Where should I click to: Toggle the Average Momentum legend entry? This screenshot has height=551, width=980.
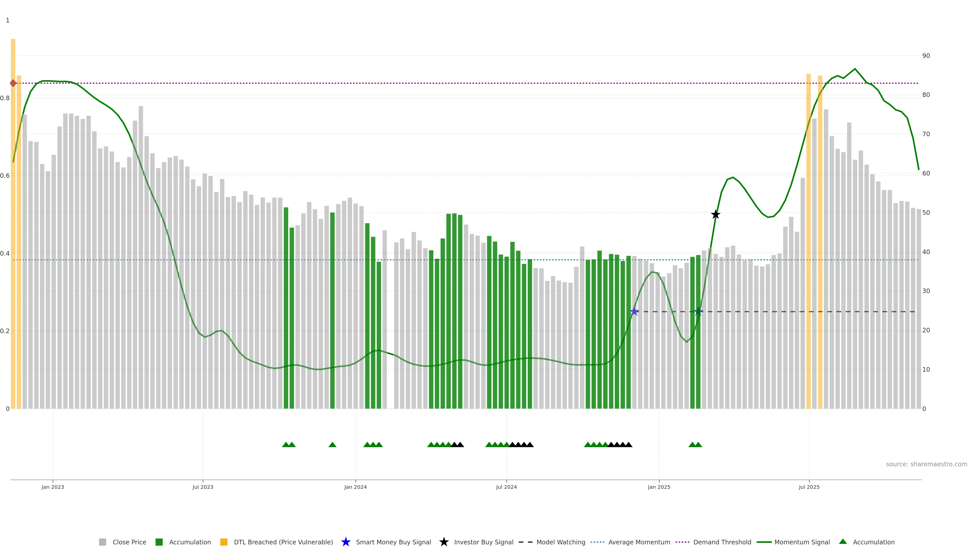point(639,542)
